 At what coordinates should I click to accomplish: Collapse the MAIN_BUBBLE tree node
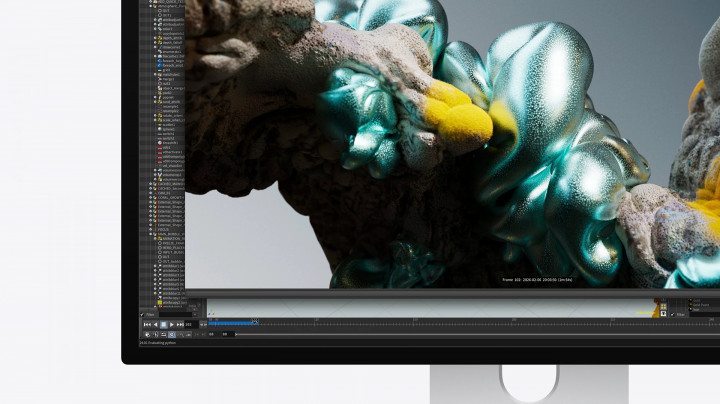click(151, 234)
